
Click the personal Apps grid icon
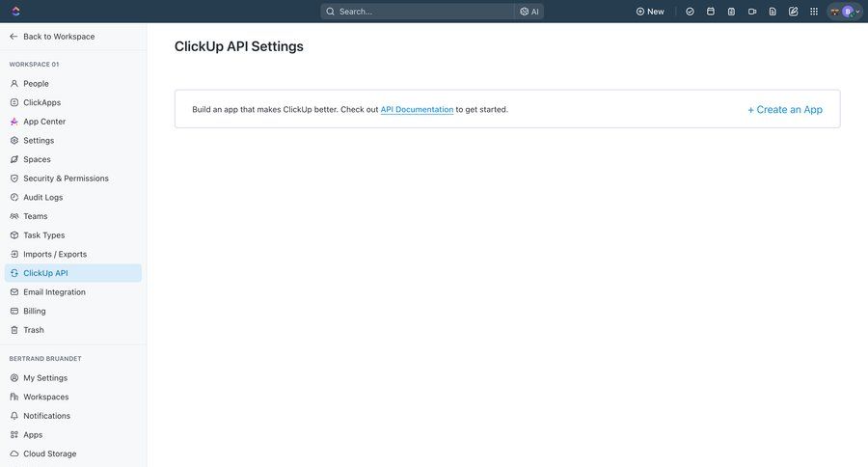(x=14, y=435)
